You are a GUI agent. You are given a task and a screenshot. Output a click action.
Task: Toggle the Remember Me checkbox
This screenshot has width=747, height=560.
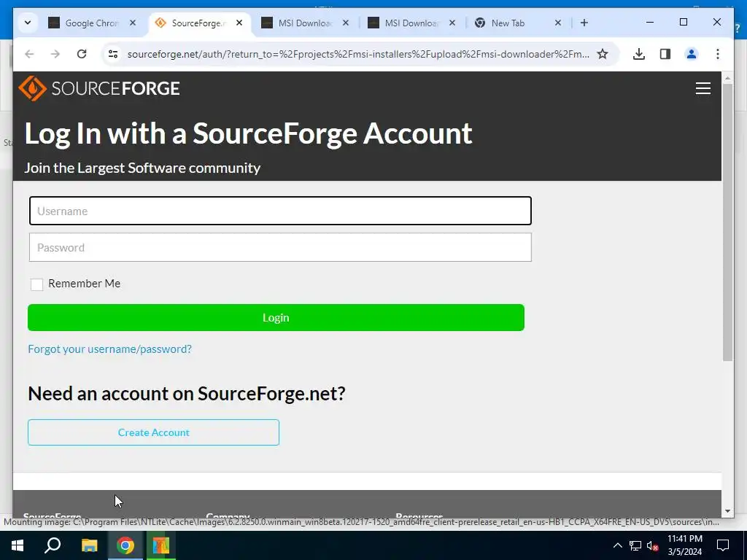pos(36,284)
